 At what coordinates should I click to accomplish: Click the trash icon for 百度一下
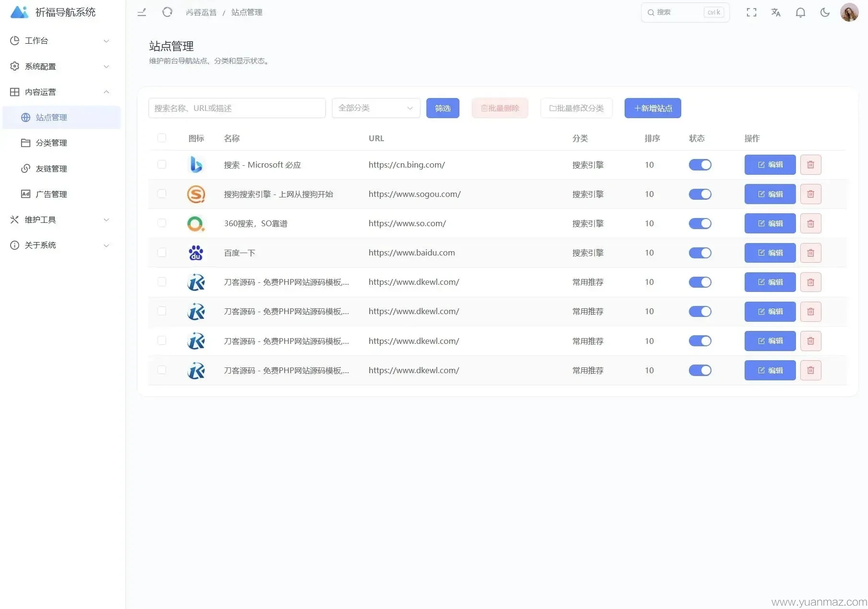810,253
